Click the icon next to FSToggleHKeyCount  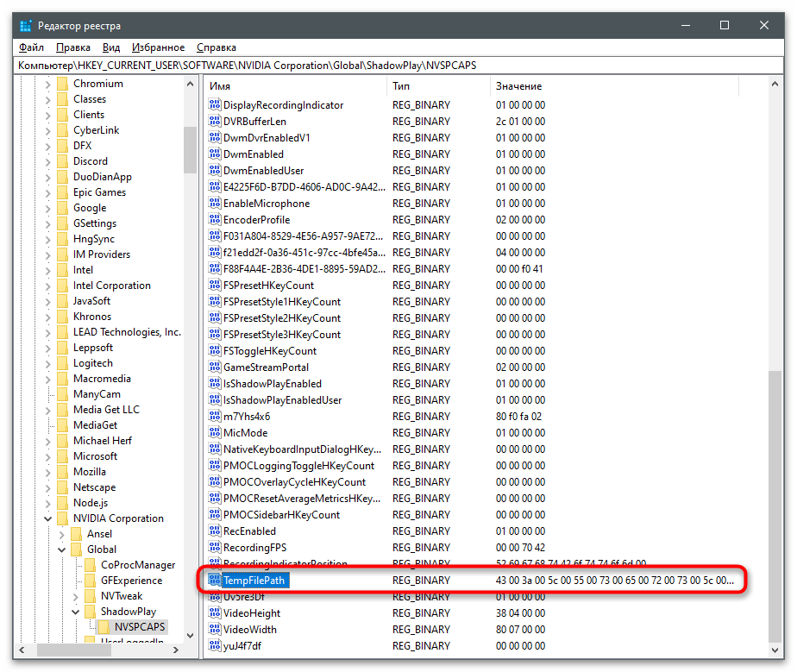(x=215, y=351)
